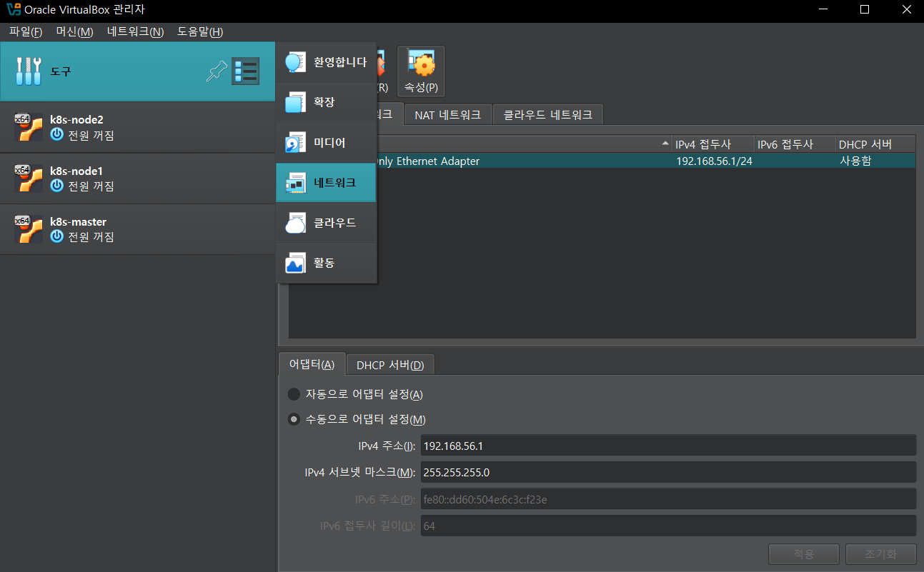Click the 활동 activity chart icon
Viewport: 924px width, 572px height.
(296, 263)
